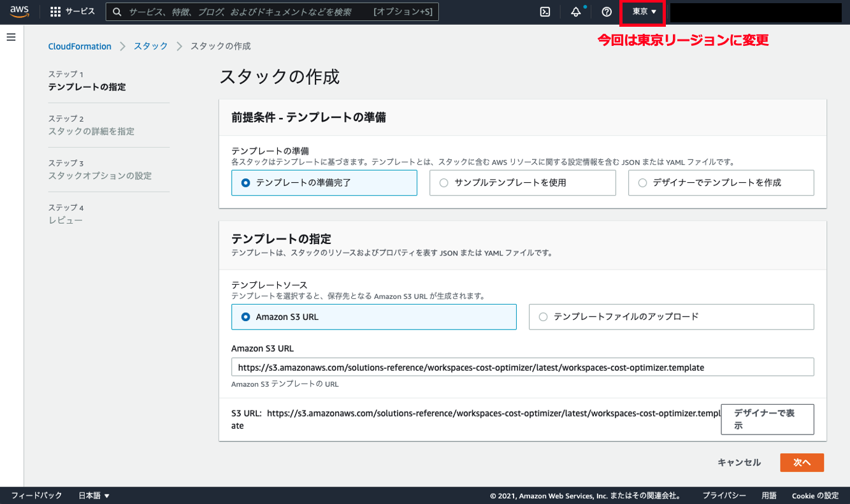
Task: Click the orange 次へ button
Action: (802, 463)
